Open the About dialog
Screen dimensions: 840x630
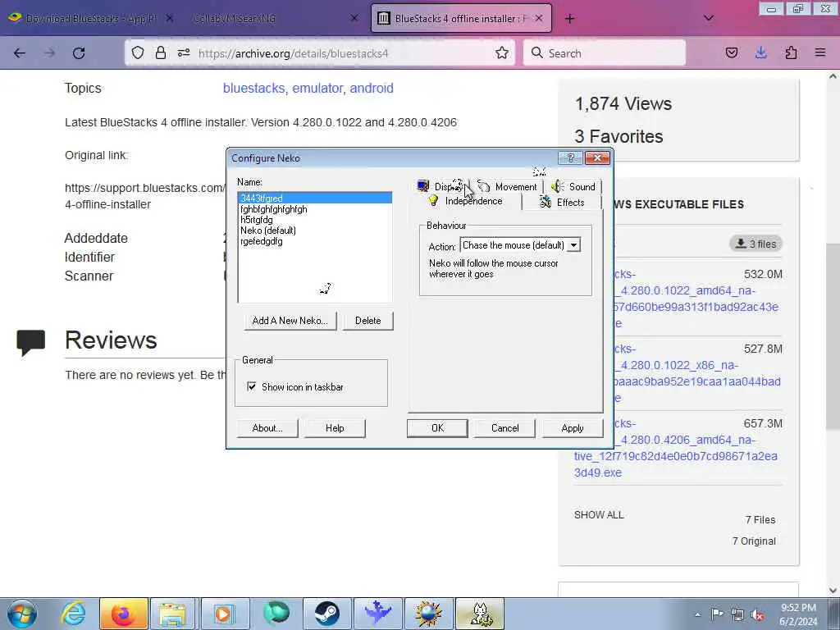(x=267, y=428)
